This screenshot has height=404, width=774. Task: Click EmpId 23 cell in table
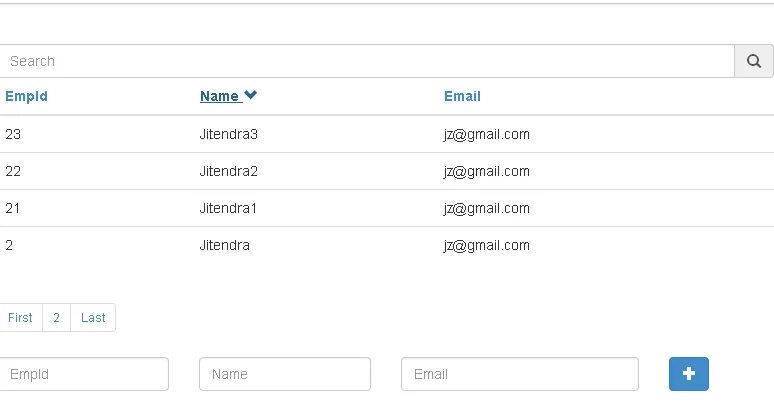point(13,134)
